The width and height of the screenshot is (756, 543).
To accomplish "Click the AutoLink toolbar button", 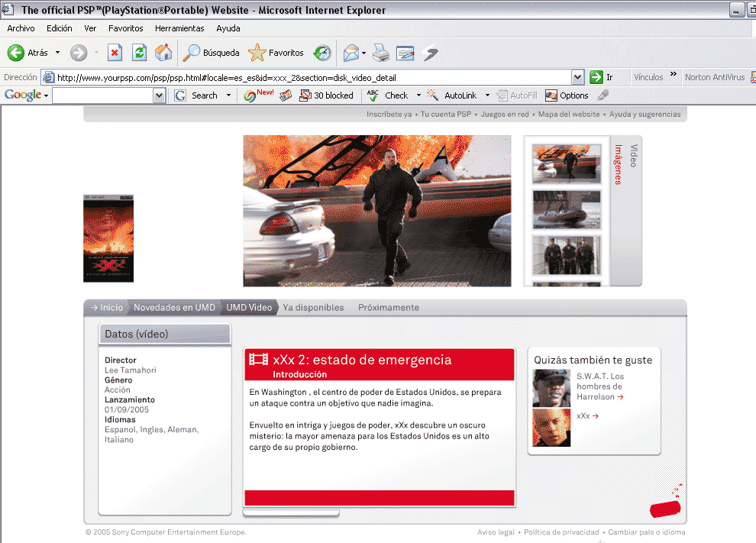I will point(452,95).
